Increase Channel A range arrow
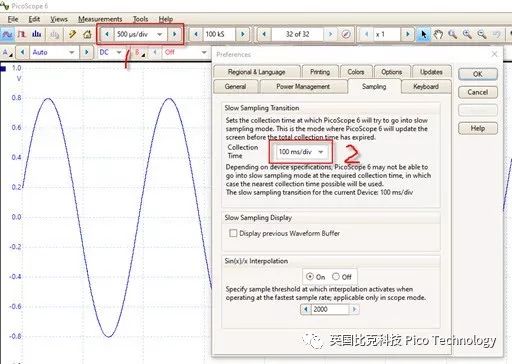 tap(86, 52)
